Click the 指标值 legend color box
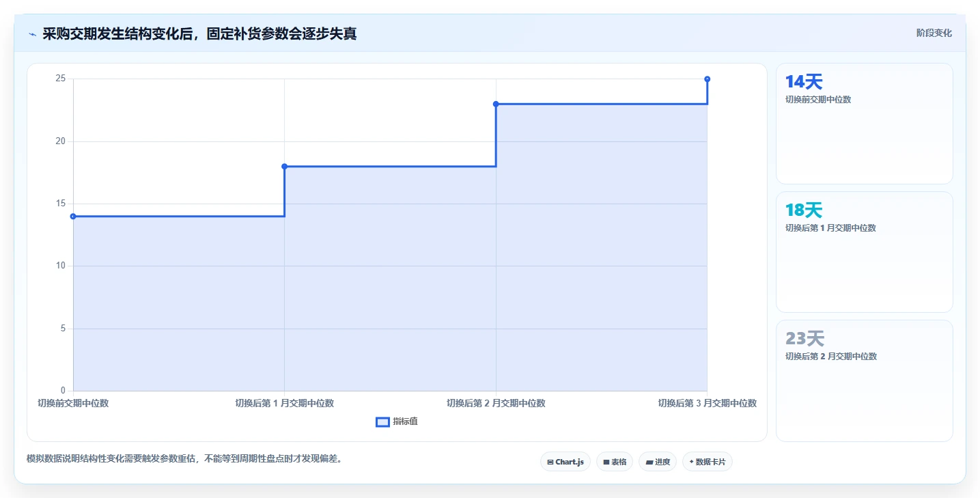Image resolution: width=980 pixels, height=498 pixels. (x=382, y=422)
